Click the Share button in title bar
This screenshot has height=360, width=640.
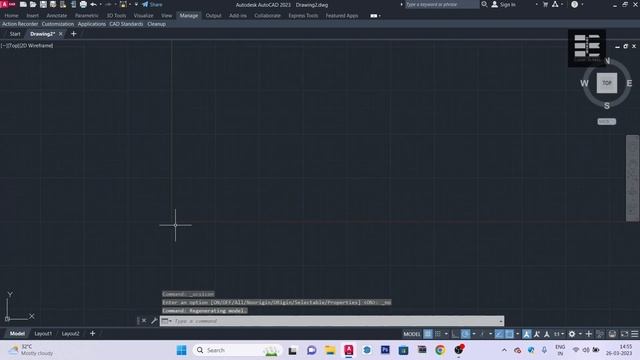click(x=152, y=4)
